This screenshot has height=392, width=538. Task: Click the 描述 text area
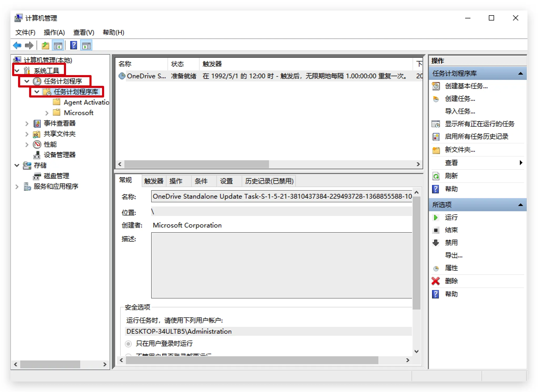click(x=282, y=265)
